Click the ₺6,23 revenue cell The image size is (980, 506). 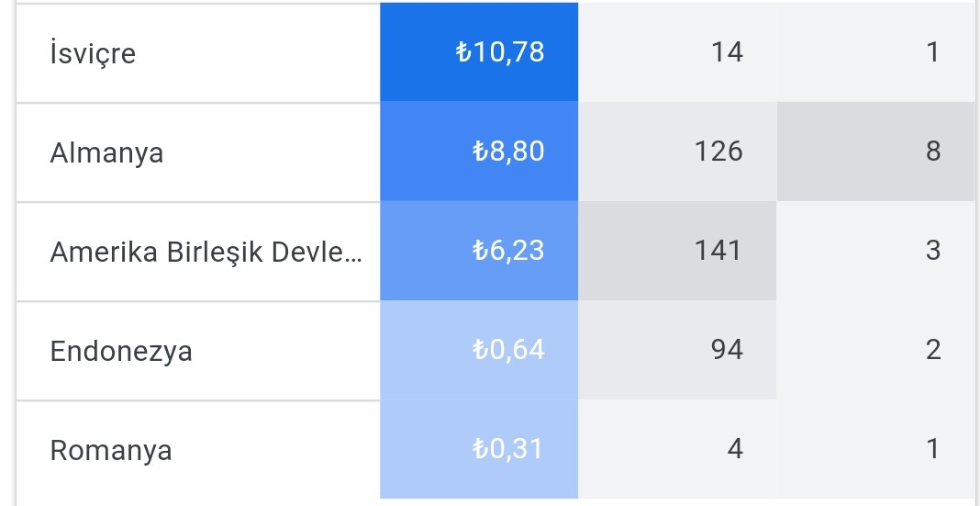(x=479, y=251)
